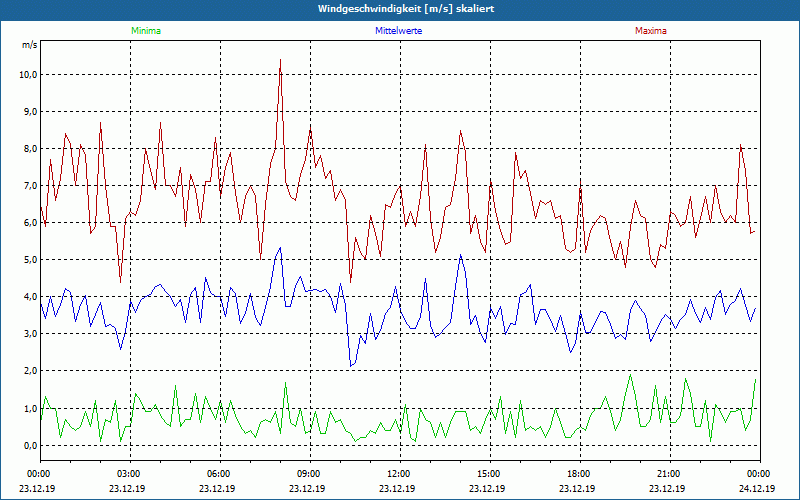Click the 6,0 y-axis value
Screen dimensions: 800x500
click(30, 223)
